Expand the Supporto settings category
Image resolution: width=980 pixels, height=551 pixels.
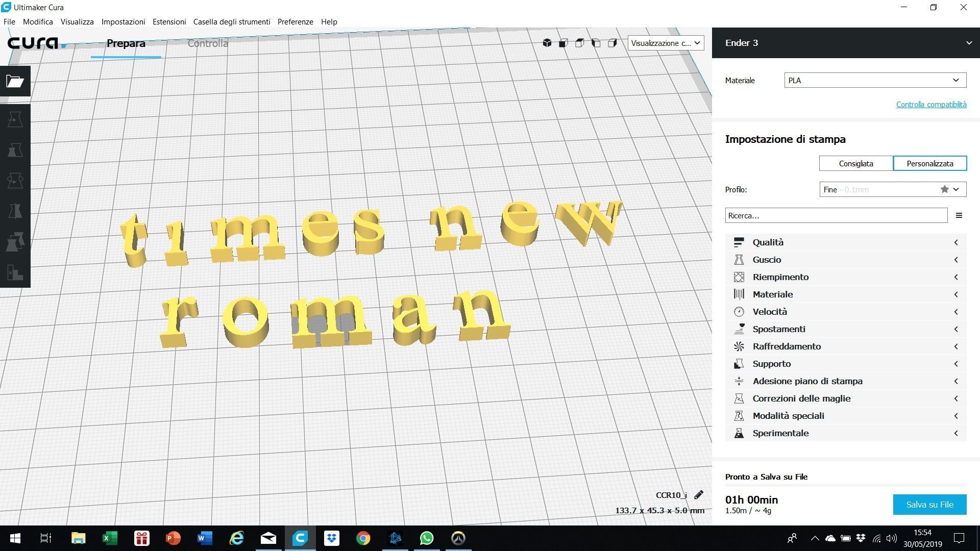pos(846,364)
